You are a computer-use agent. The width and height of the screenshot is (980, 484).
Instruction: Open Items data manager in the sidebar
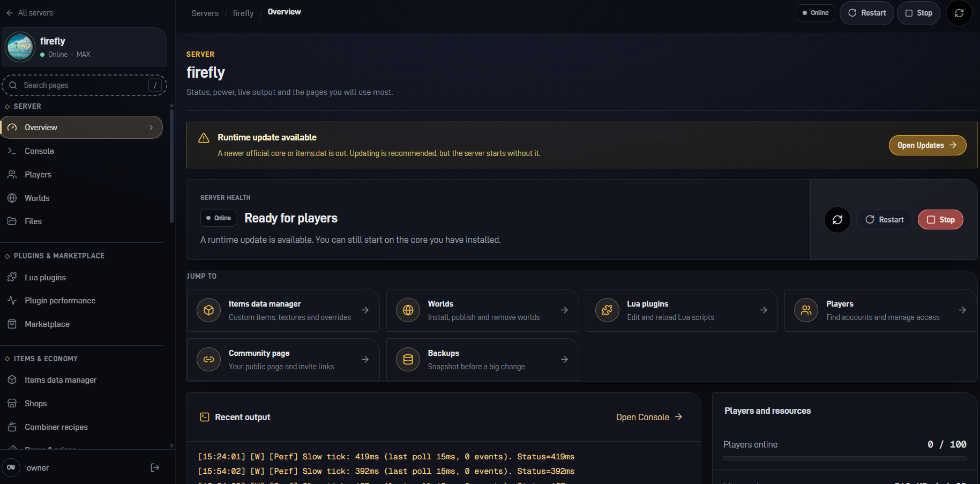(81, 380)
